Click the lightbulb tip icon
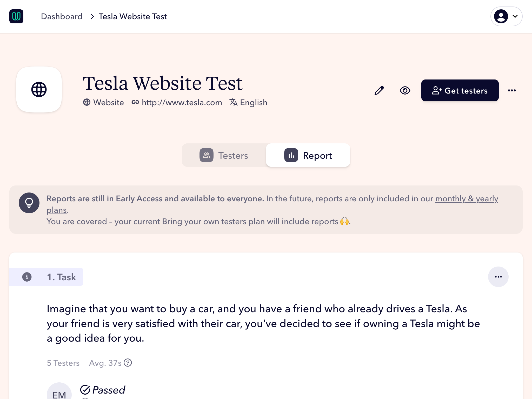Screen dimensions: 532x399 (x=29, y=203)
